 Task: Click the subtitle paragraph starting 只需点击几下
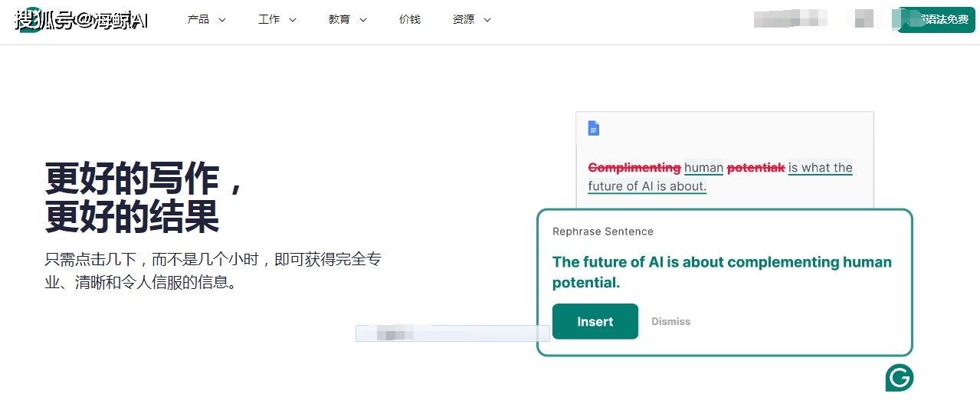click(213, 271)
